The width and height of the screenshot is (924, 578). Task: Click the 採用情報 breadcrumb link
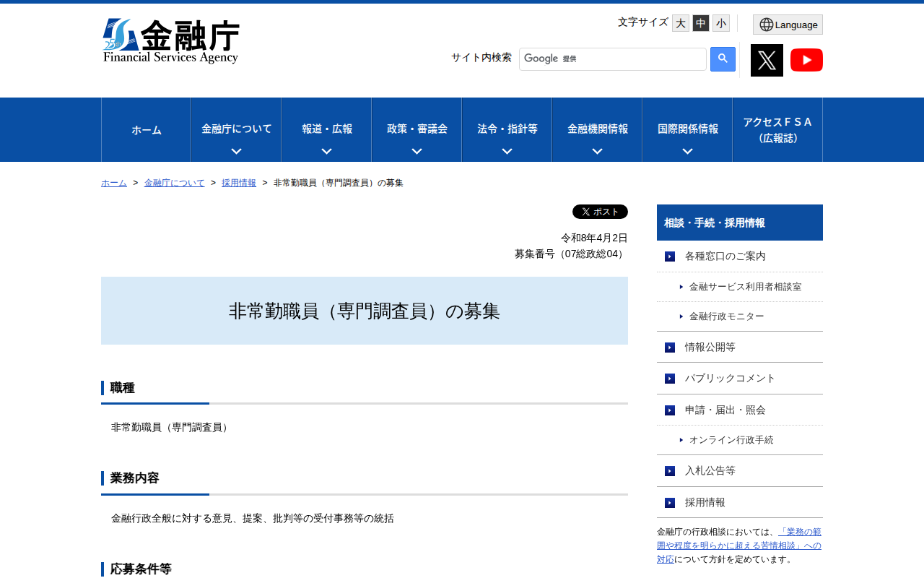tap(239, 183)
